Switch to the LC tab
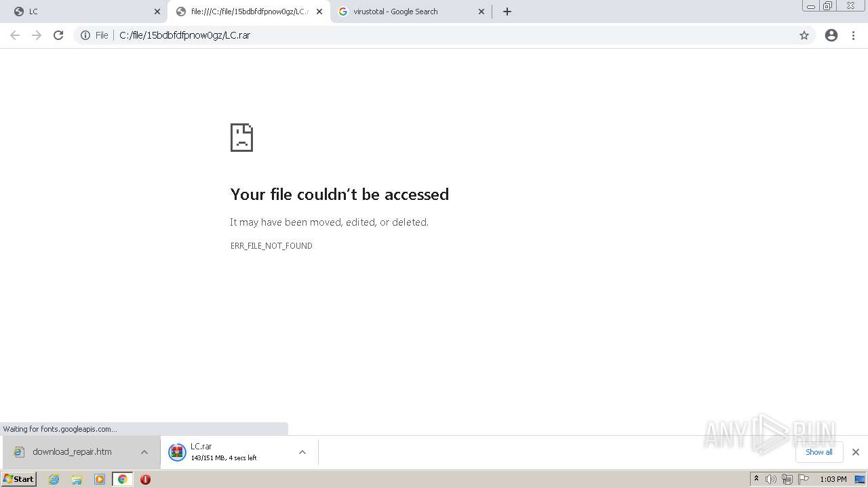Viewport: 868px width, 488px height. click(83, 12)
